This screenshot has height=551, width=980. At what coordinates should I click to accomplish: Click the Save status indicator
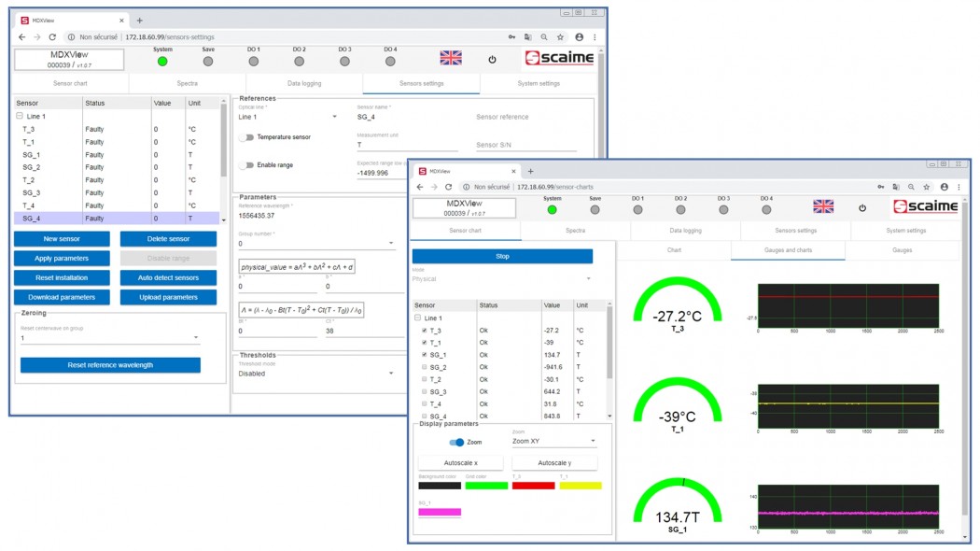(206, 60)
